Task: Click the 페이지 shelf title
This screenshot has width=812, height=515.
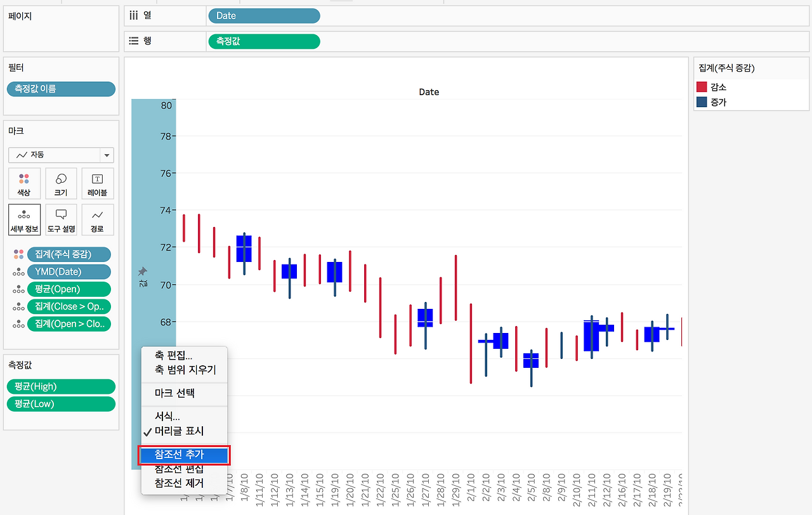Action: [x=20, y=16]
